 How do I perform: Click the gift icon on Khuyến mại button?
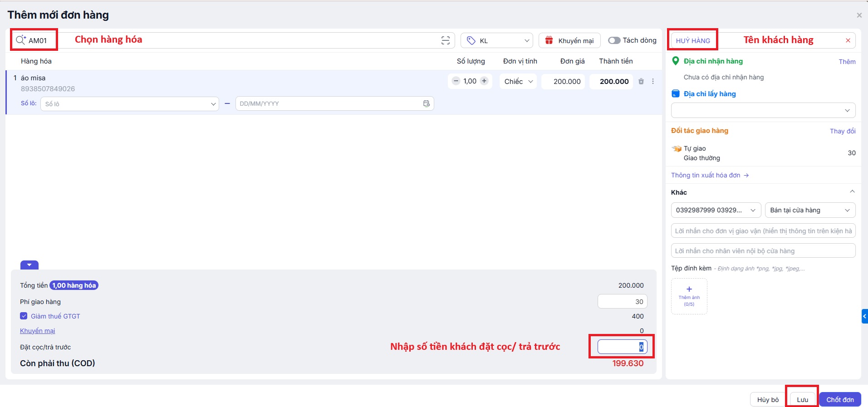[x=549, y=40]
